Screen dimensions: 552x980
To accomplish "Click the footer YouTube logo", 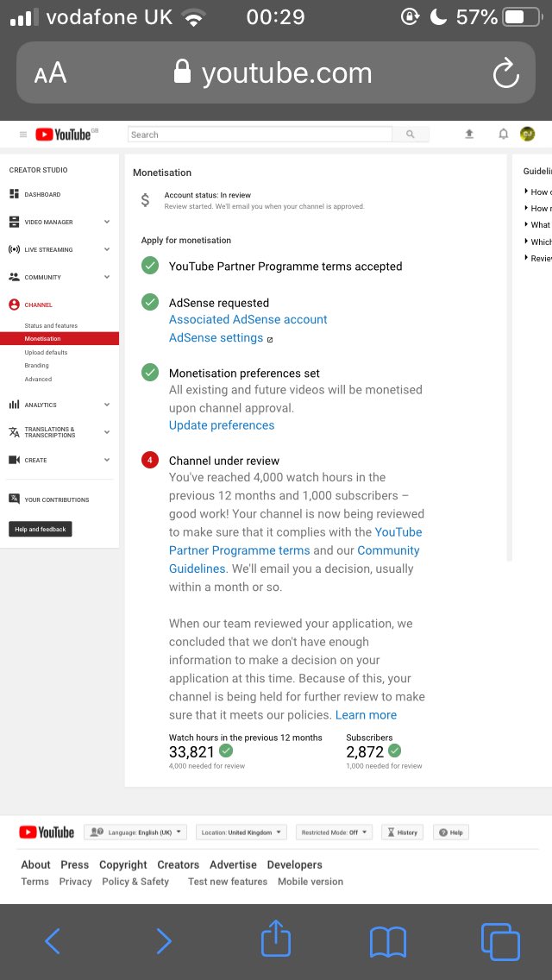I will click(47, 832).
